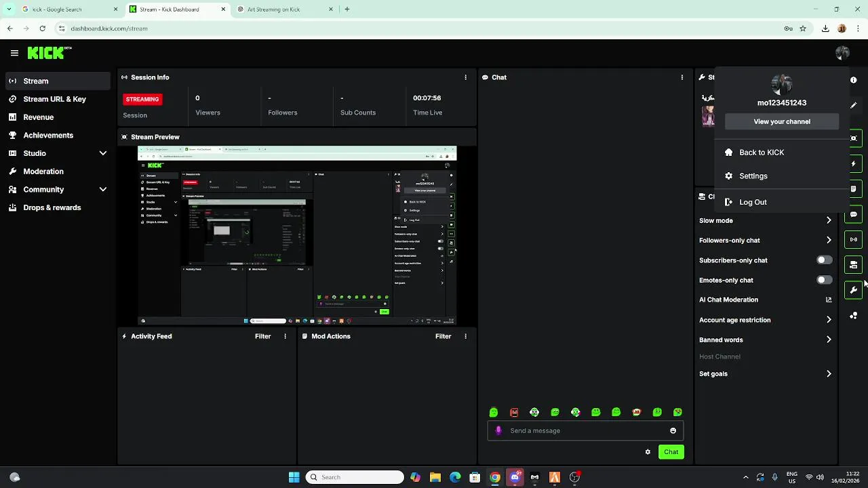Choose Log Out in the profile menu
This screenshot has height=488, width=868.
[x=781, y=202]
